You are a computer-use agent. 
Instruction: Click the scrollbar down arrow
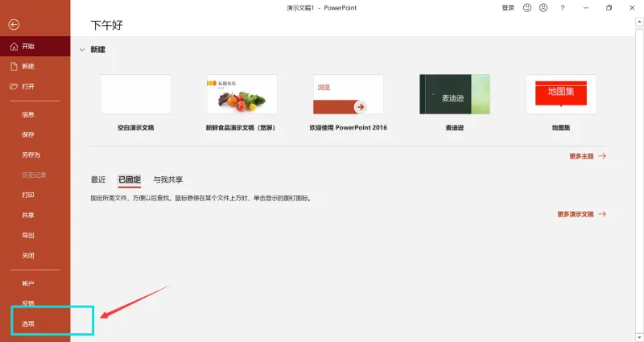[639, 338]
